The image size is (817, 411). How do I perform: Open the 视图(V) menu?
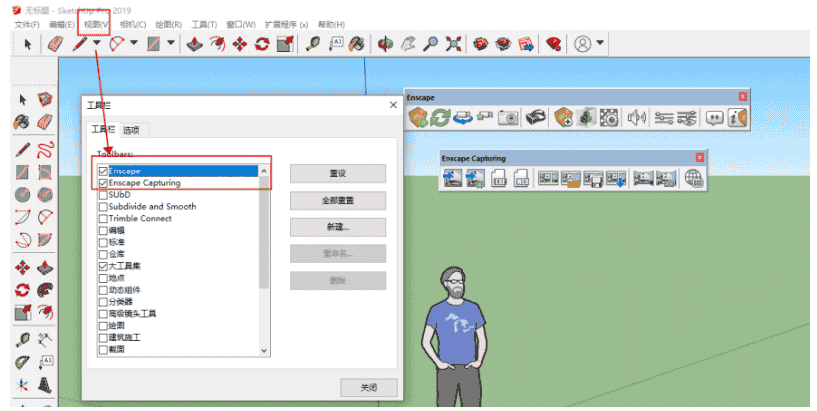pos(96,23)
